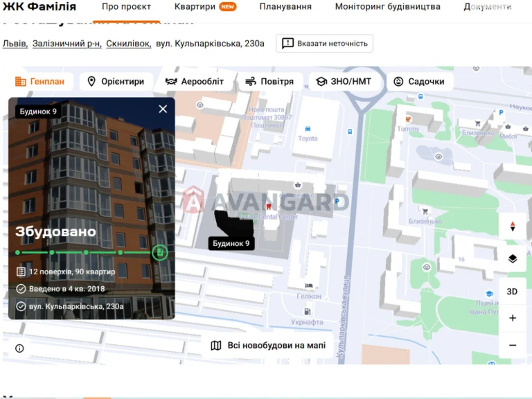This screenshot has height=399, width=532.
Task: Zoom out on the map with minus
Action: tap(513, 346)
